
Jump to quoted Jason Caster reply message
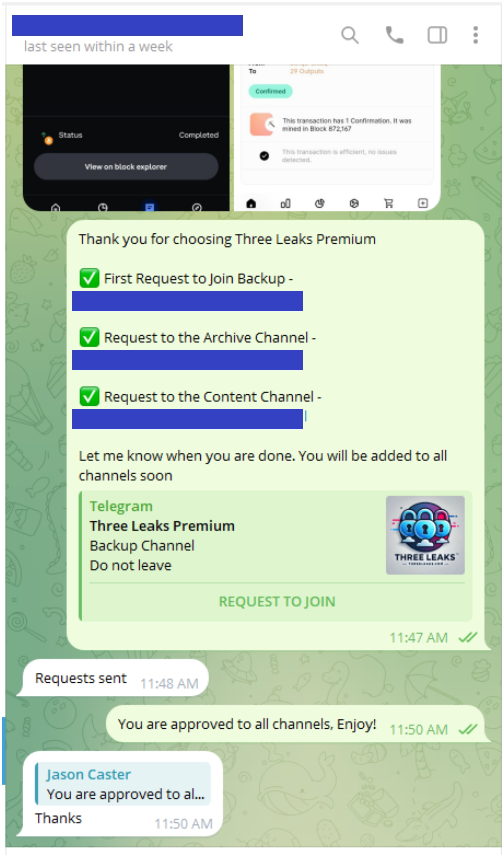(x=123, y=784)
